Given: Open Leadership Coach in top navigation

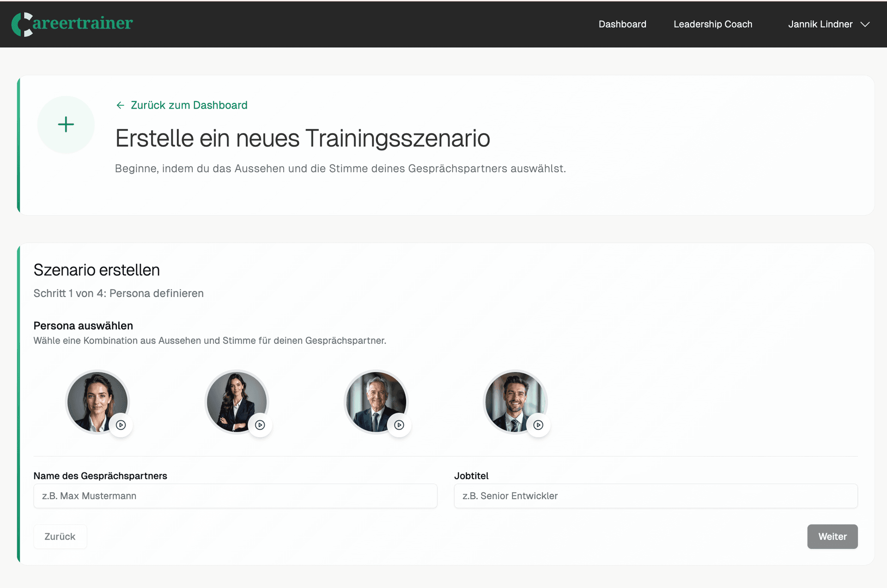Looking at the screenshot, I should (x=712, y=24).
